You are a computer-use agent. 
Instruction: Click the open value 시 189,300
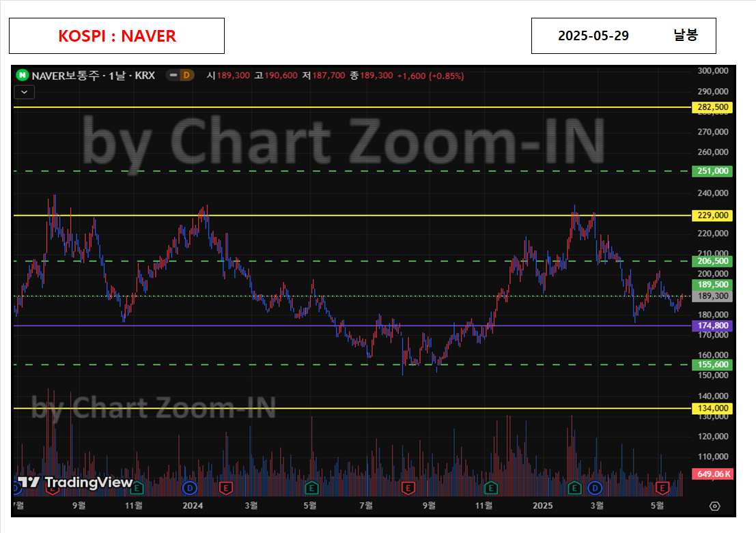(x=228, y=76)
